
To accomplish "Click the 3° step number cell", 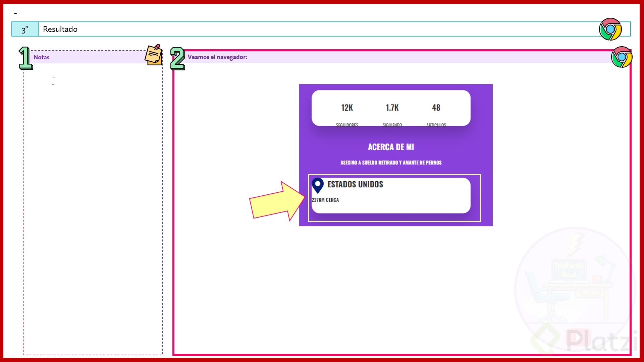I will click(x=25, y=29).
